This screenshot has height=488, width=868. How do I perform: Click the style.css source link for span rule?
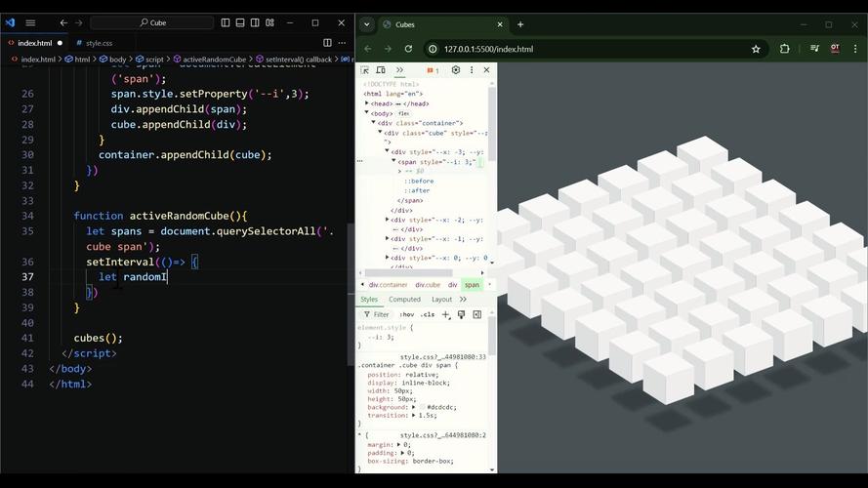pyautogui.click(x=442, y=357)
